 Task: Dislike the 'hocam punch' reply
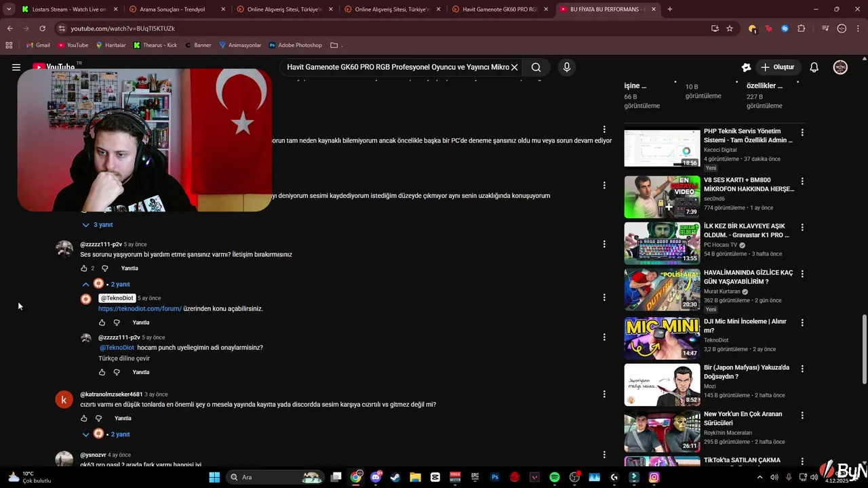click(117, 372)
